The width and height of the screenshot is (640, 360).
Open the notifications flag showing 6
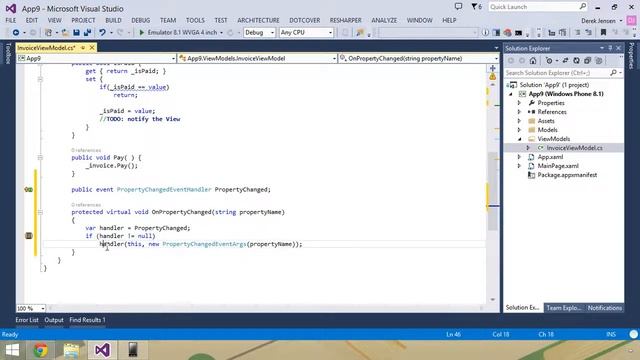pyautogui.click(x=476, y=7)
